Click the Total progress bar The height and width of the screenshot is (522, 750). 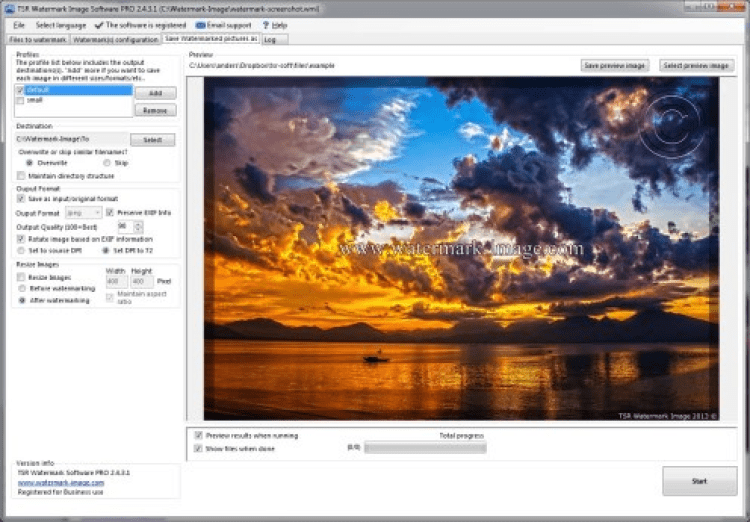click(425, 449)
